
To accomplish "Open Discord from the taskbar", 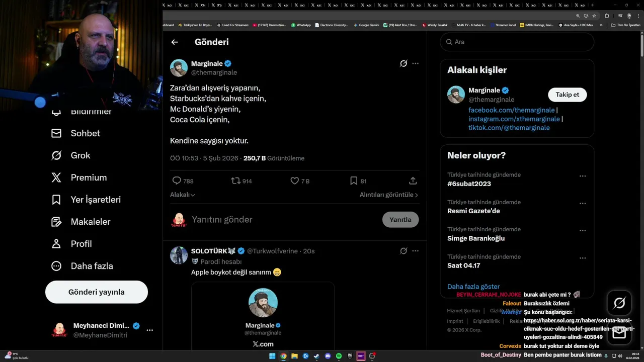I will 328,356.
